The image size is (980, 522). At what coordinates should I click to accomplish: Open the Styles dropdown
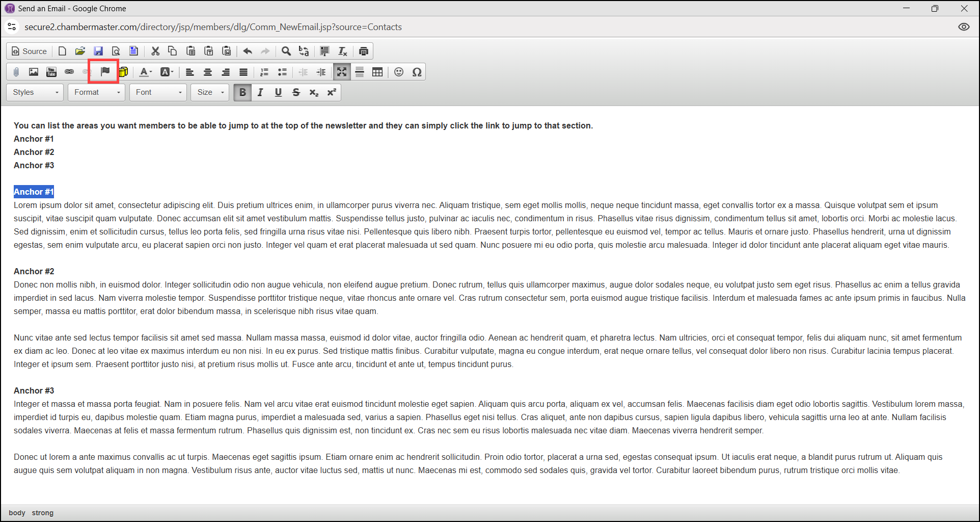tap(35, 92)
